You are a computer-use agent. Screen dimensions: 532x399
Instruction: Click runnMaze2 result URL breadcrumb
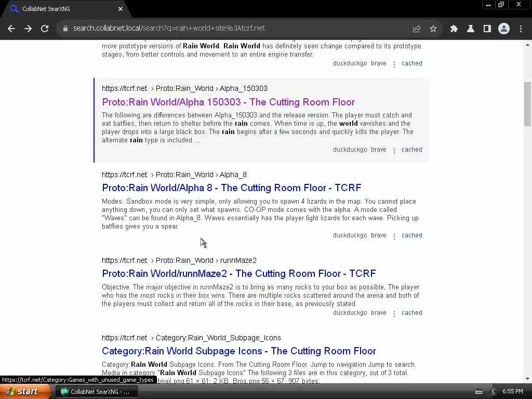[x=179, y=261]
